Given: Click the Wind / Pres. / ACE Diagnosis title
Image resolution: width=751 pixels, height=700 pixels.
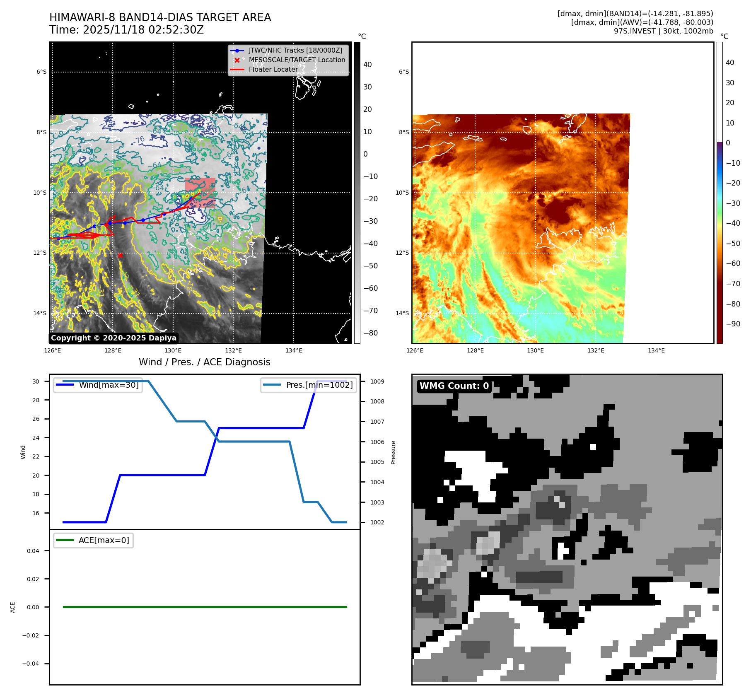Looking at the screenshot, I should point(204,362).
